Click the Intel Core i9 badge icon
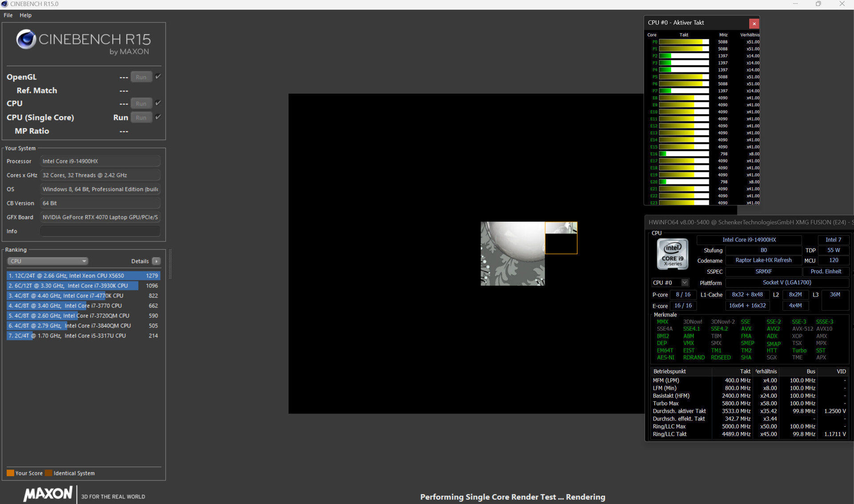854x504 pixels. coord(673,254)
